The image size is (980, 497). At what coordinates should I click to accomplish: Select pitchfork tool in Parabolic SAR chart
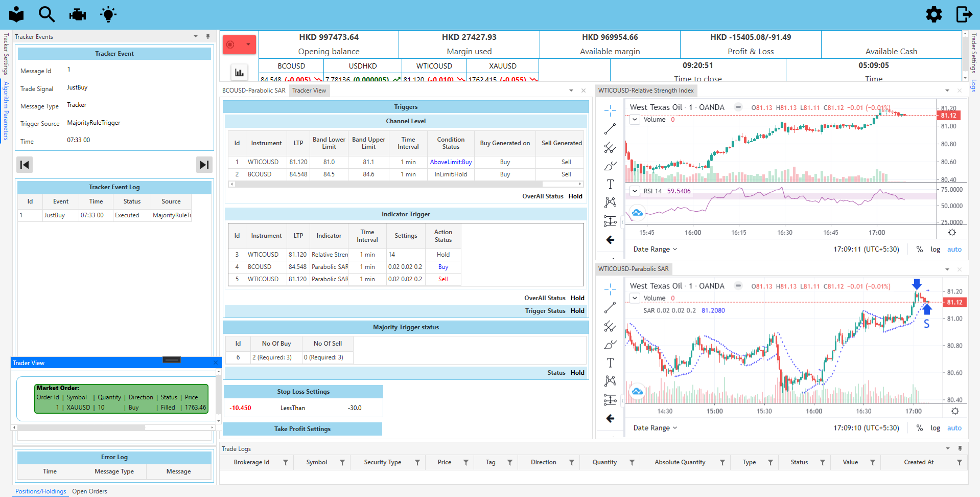[610, 326]
